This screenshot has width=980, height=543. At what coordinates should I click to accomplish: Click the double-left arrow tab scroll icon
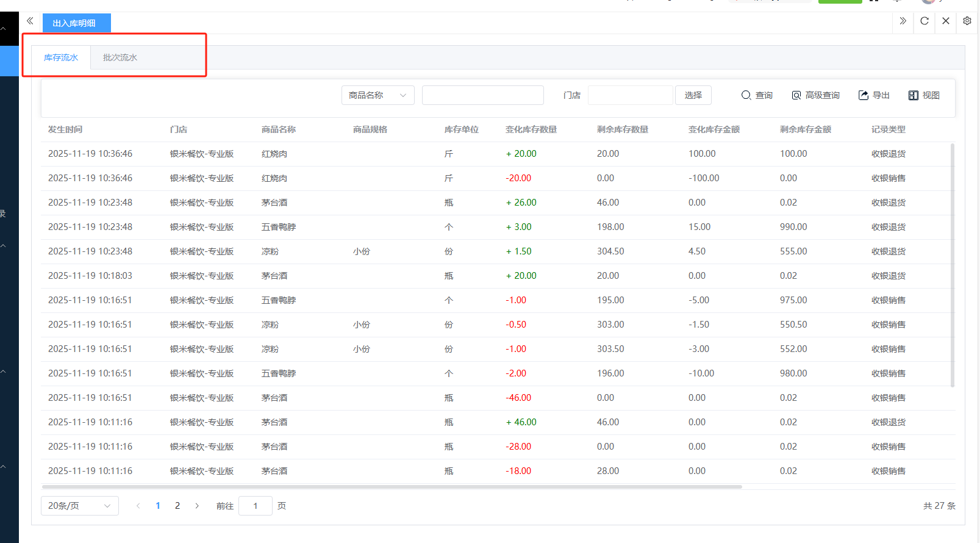pyautogui.click(x=30, y=21)
